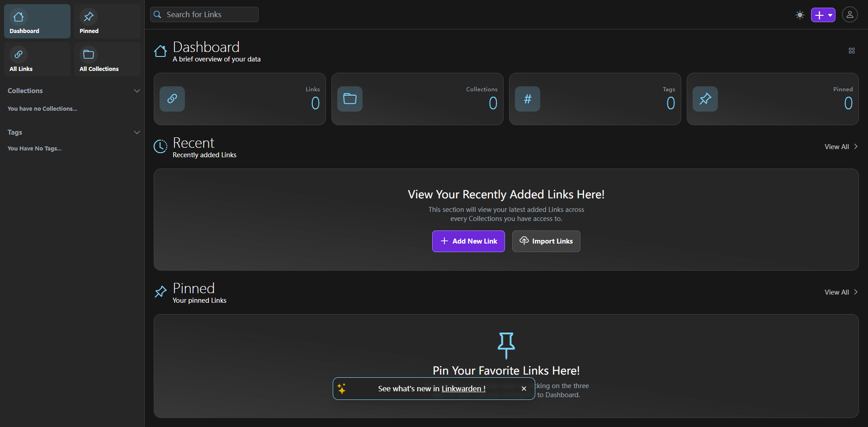Click 'Recently added Links' subtitle
The height and width of the screenshot is (427, 868).
click(204, 155)
